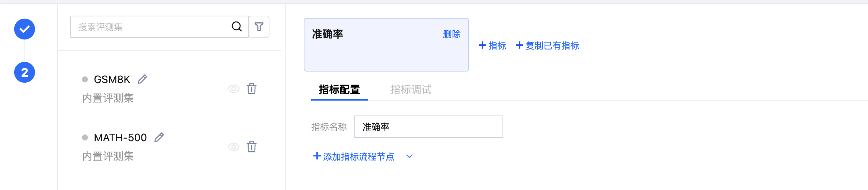The image size is (868, 190).
Task: Click + 复制已有指标 link
Action: [547, 45]
